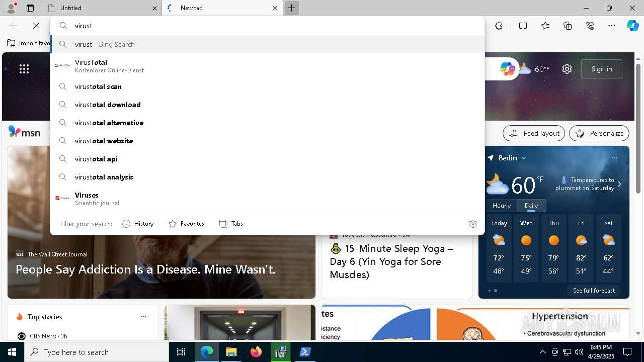Screen dimensions: 644x362
Task: Open the volume speaker icon
Action: pyautogui.click(x=579, y=352)
